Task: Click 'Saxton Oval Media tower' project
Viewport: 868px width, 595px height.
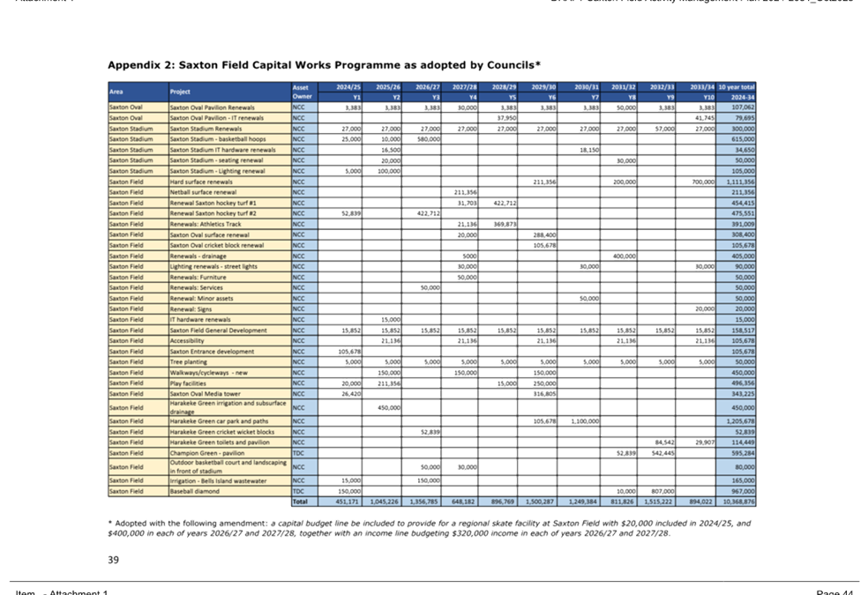Action: click(x=229, y=394)
